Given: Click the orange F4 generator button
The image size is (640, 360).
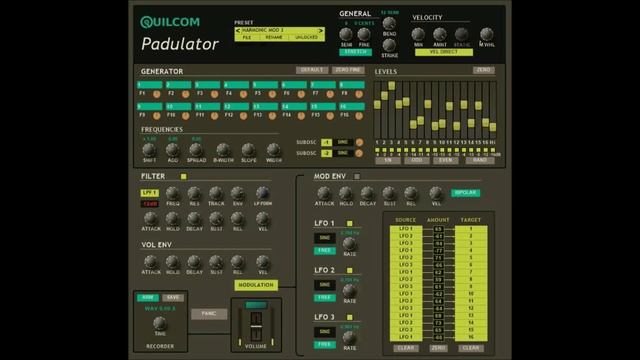Looking at the screenshot, I should [x=243, y=94].
